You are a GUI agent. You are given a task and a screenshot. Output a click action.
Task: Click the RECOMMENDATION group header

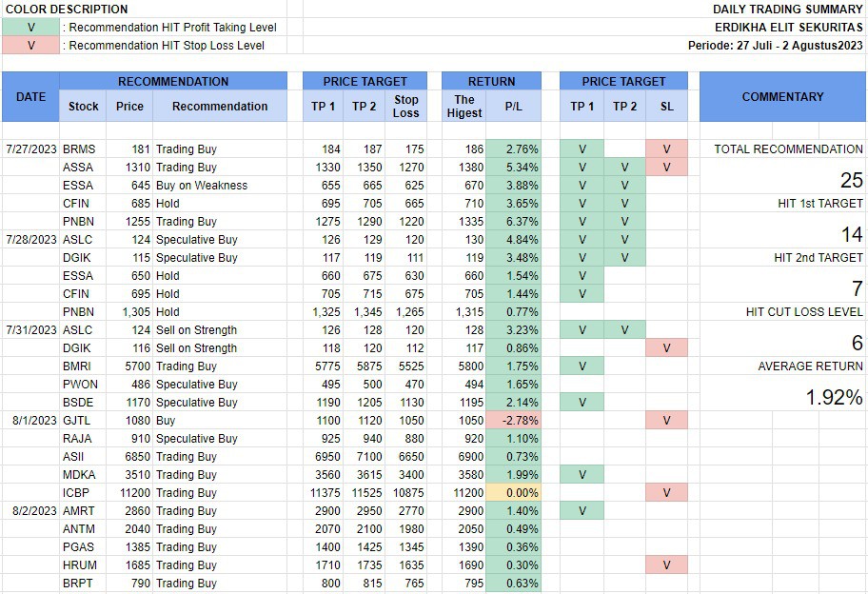coord(172,82)
